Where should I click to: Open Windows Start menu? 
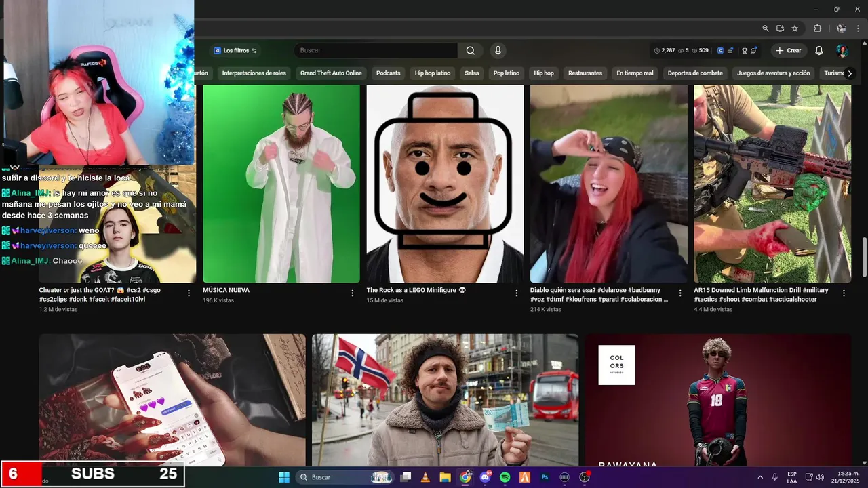click(x=284, y=477)
